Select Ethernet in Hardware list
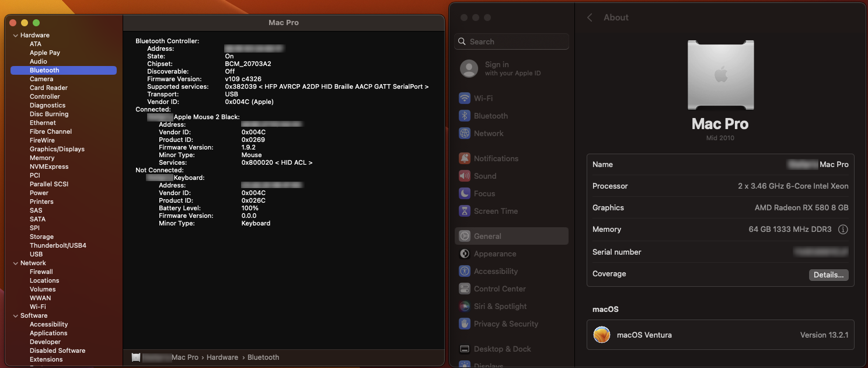Image resolution: width=868 pixels, height=368 pixels. [x=43, y=123]
